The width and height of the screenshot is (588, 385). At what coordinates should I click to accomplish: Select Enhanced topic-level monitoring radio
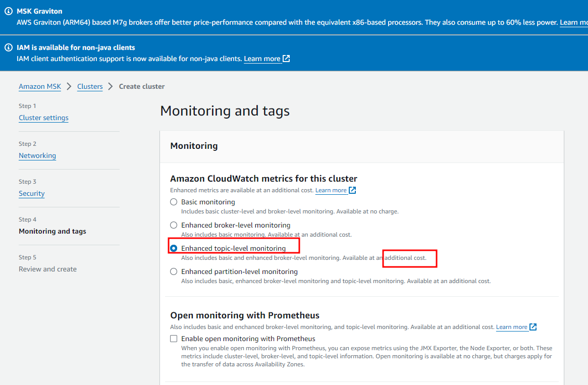pyautogui.click(x=174, y=248)
